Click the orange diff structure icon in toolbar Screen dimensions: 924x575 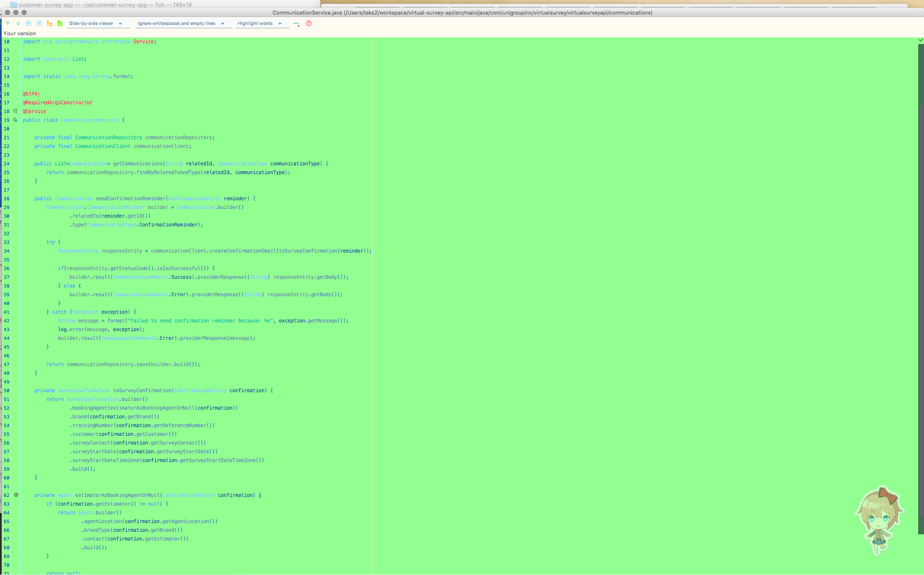point(49,23)
